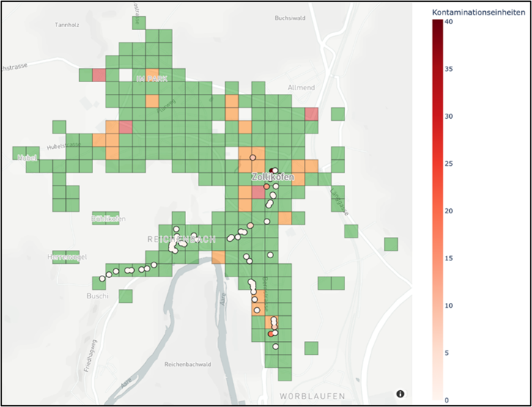Viewport: 532px width, 407px height.
Task: Click the isolated green cell above Worblaufen
Action: (311, 348)
